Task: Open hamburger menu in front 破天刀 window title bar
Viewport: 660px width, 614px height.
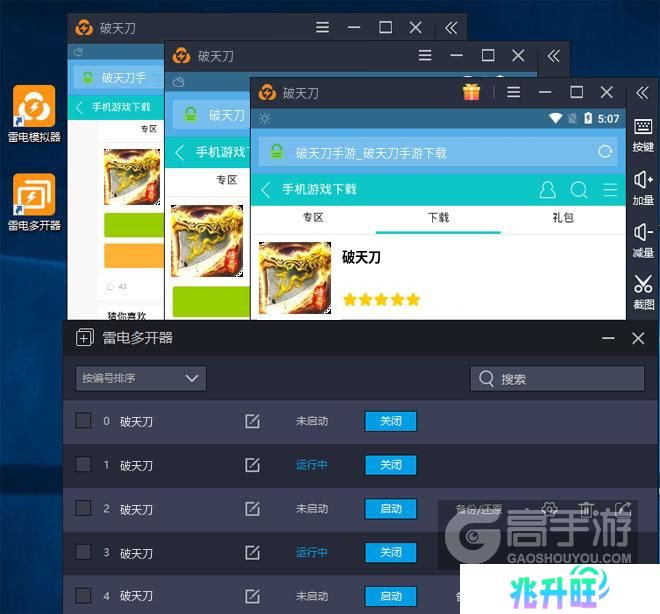Action: pos(514,92)
